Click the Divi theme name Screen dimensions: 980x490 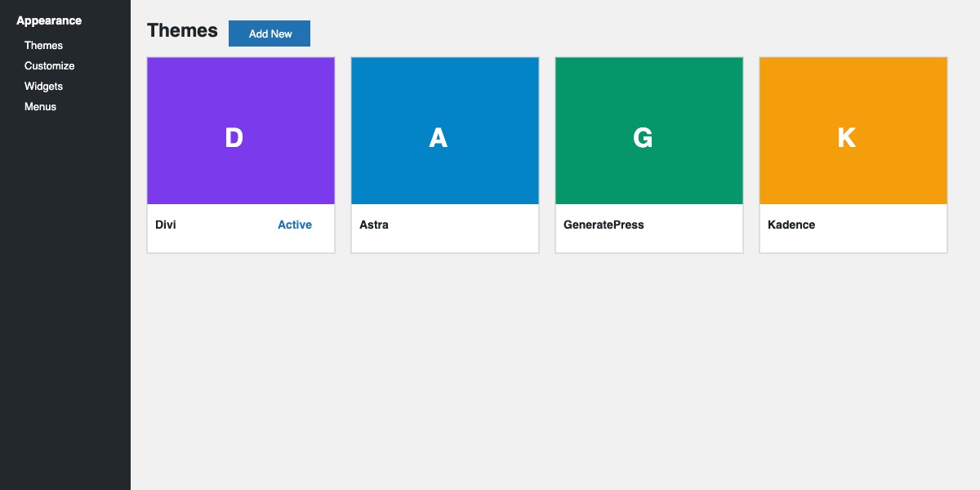166,225
